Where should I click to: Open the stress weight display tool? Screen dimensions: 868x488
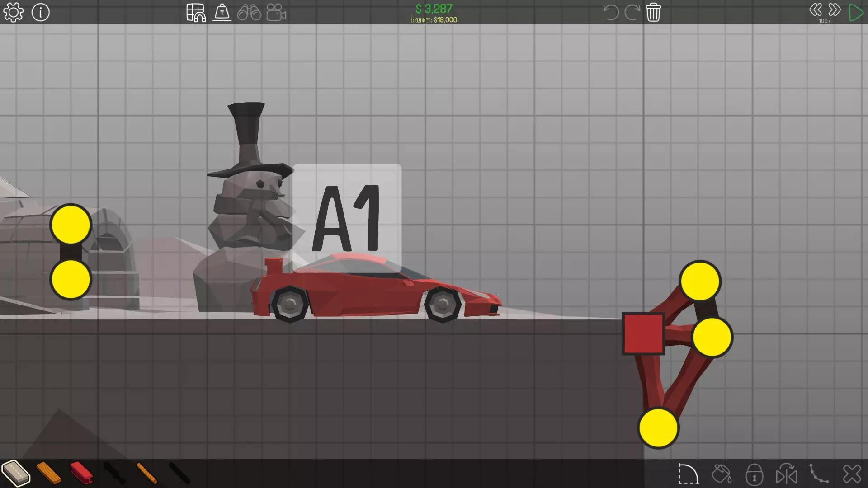click(x=222, y=13)
